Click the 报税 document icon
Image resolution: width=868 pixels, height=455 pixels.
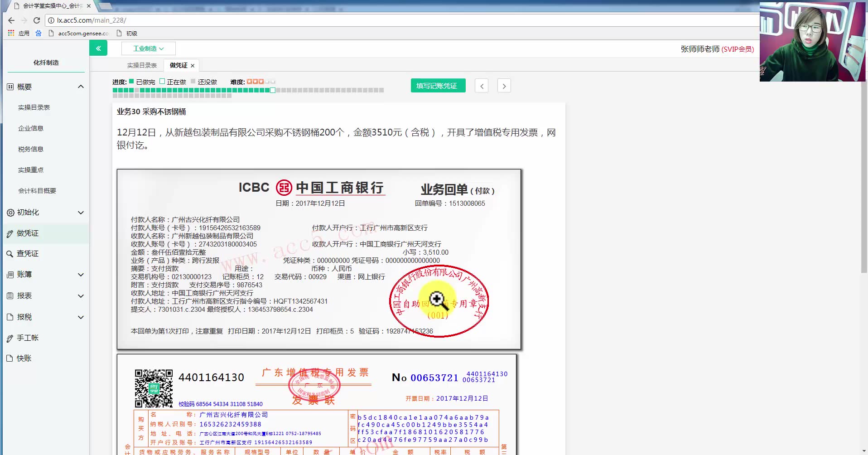pyautogui.click(x=10, y=317)
